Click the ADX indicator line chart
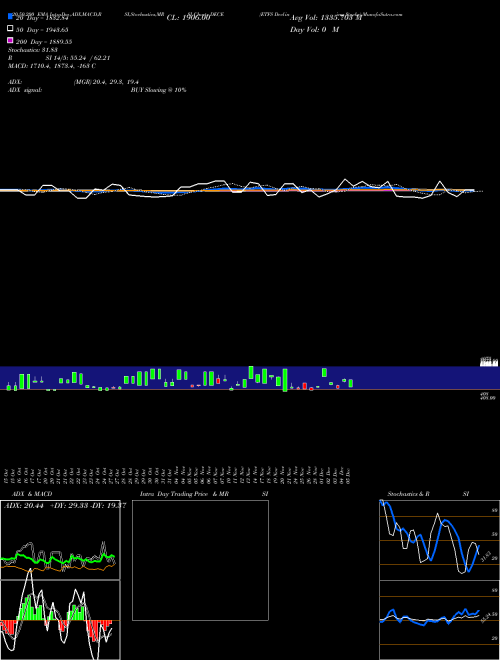Viewport: 500px width, 660px height. point(60,540)
